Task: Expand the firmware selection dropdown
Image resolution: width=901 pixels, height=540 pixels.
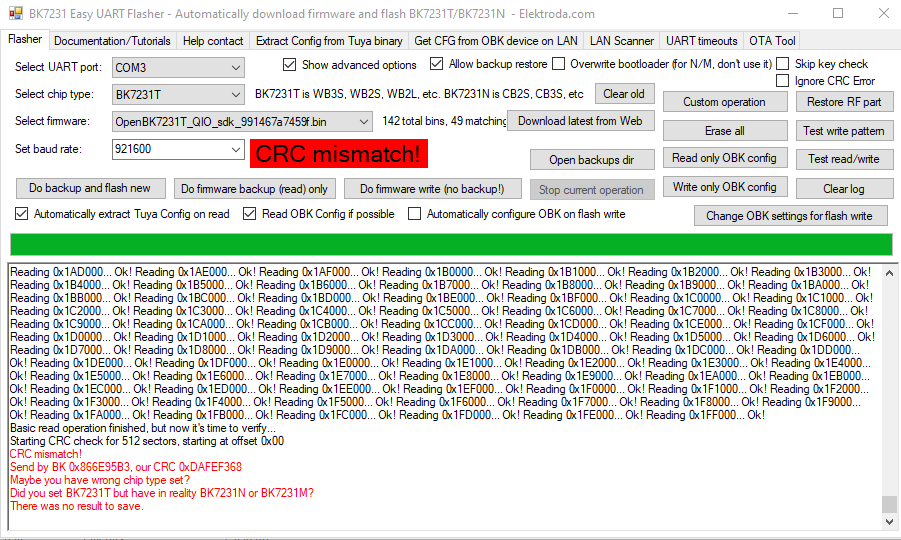Action: [x=364, y=122]
